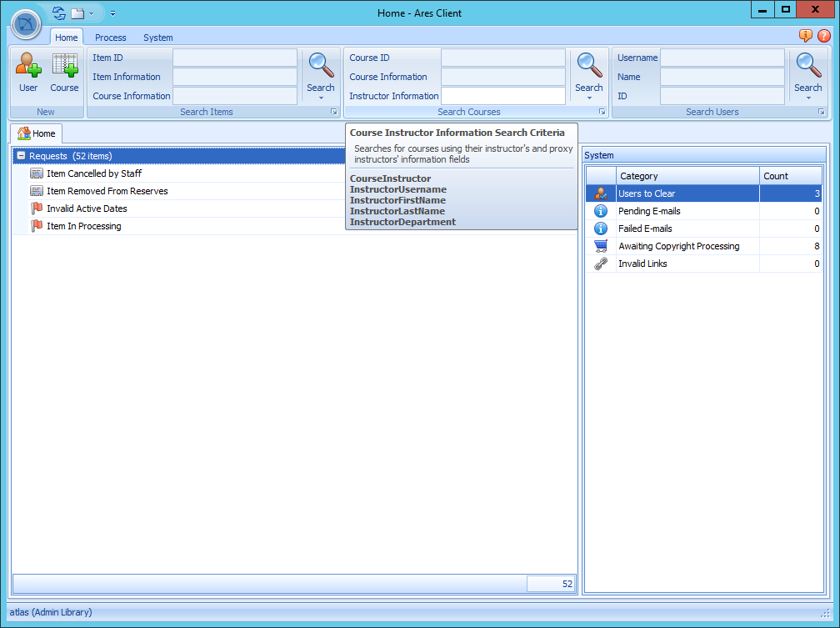Create a new Course from the ribbon
Viewport: 840px width, 628px height.
[x=64, y=72]
